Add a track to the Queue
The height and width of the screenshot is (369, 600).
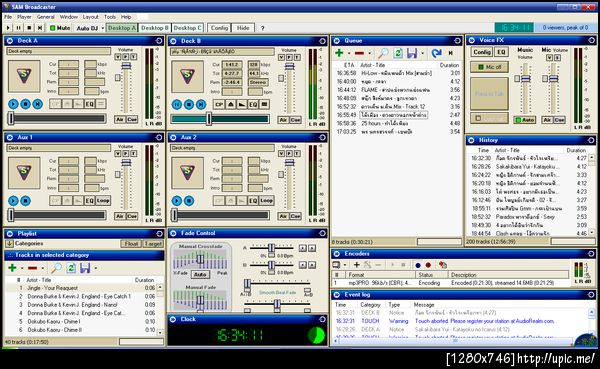tap(339, 53)
